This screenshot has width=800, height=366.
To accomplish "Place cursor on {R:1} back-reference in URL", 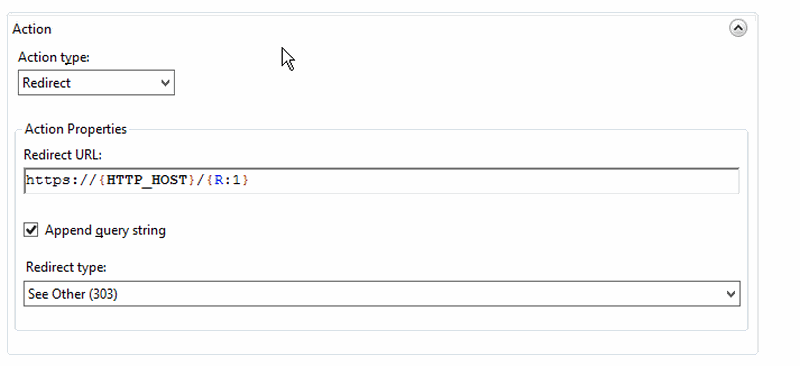I will click(228, 180).
